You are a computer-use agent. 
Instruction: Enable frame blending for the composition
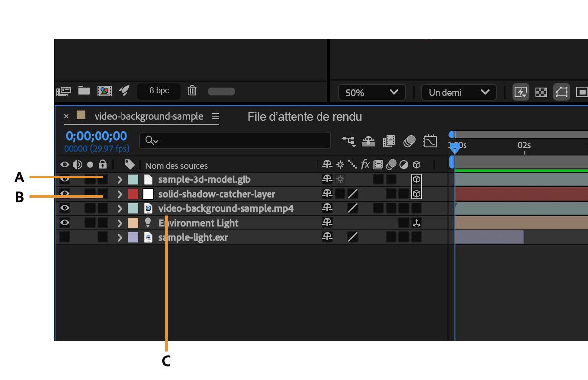[x=389, y=141]
